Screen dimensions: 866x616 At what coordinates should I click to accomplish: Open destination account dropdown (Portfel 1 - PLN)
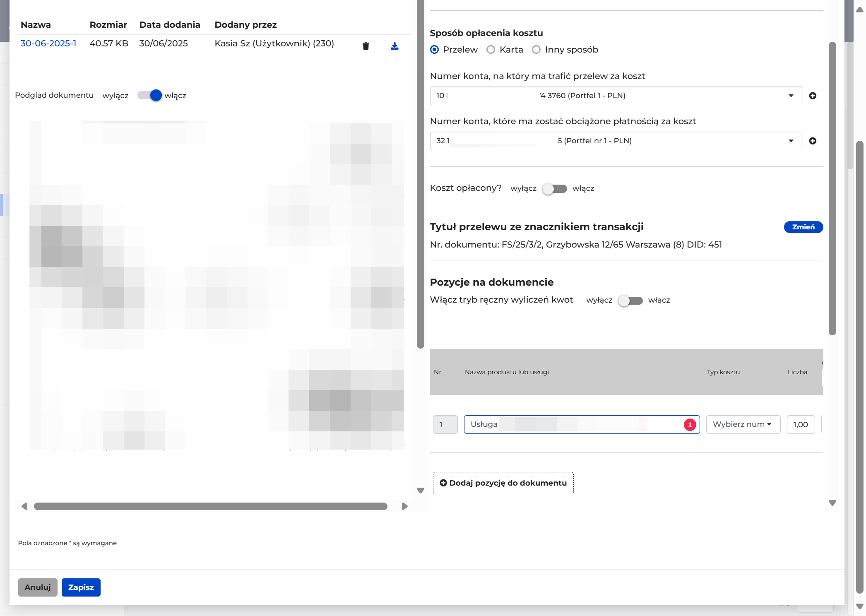click(616, 96)
